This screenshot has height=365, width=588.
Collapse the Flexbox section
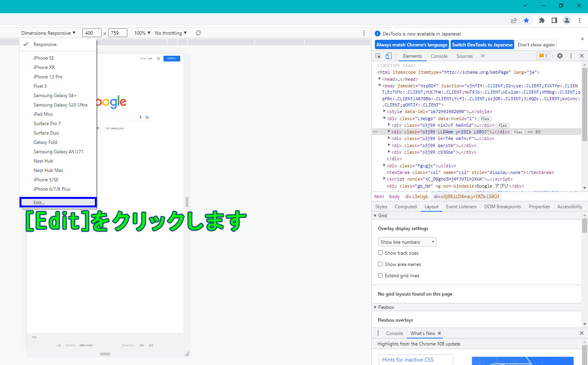(375, 307)
